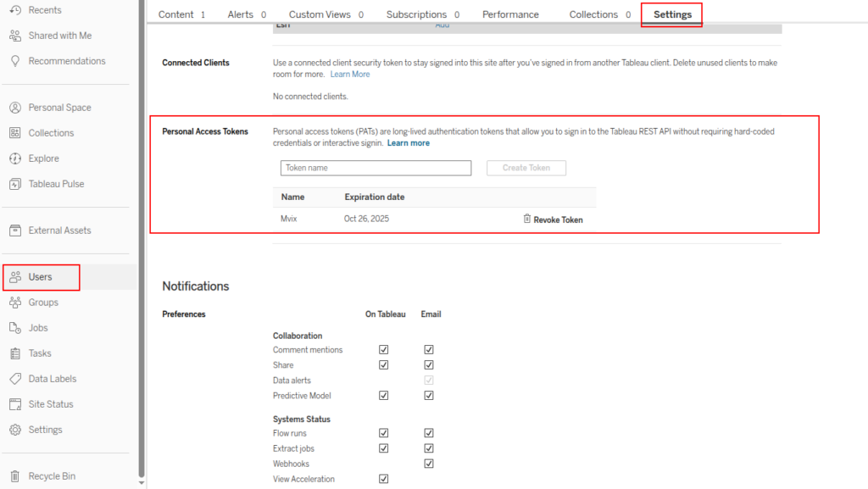Click the Oct 26, 2025 expiration date

pos(366,219)
